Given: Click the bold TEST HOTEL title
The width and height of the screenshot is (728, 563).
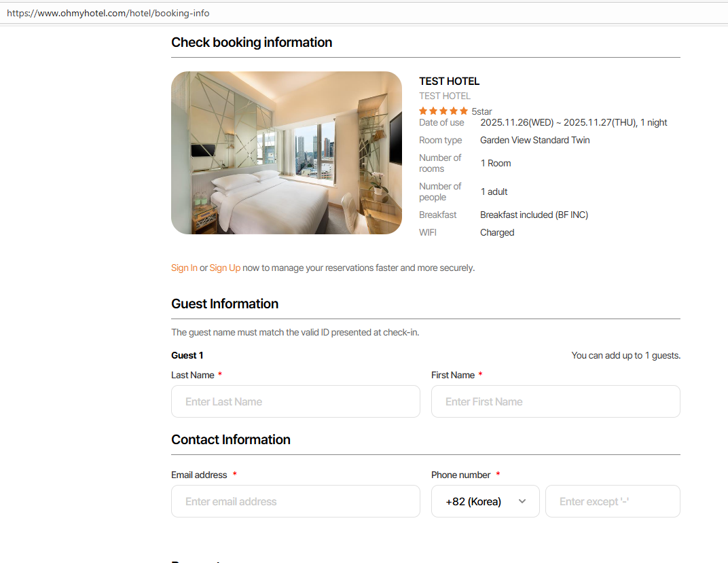Looking at the screenshot, I should (x=450, y=81).
